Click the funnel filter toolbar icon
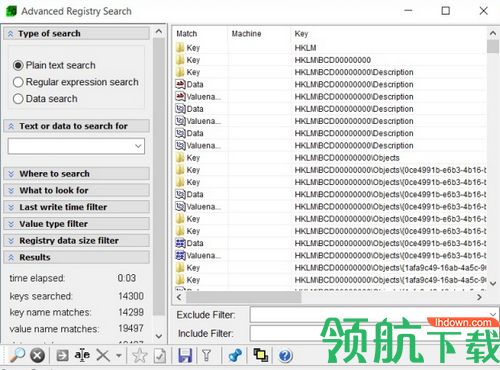This screenshot has width=500, height=370. [x=207, y=355]
